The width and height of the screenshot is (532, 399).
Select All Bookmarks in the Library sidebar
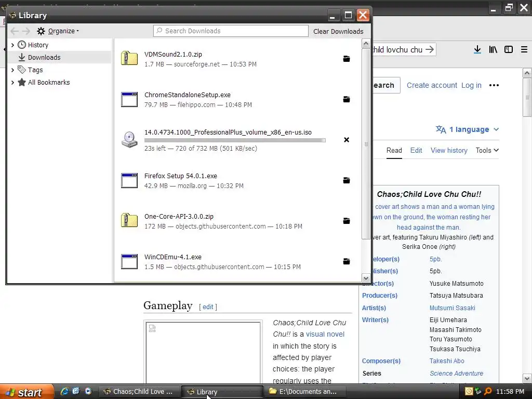[49, 83]
